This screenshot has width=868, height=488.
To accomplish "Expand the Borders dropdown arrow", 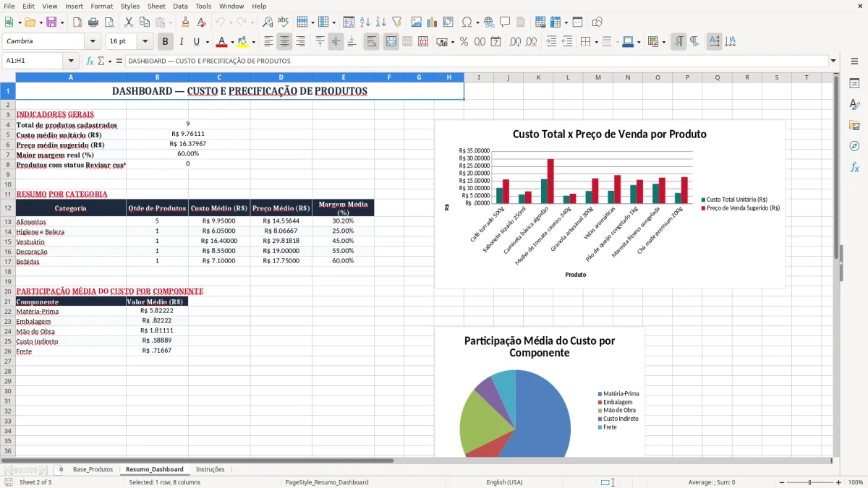I will [597, 42].
